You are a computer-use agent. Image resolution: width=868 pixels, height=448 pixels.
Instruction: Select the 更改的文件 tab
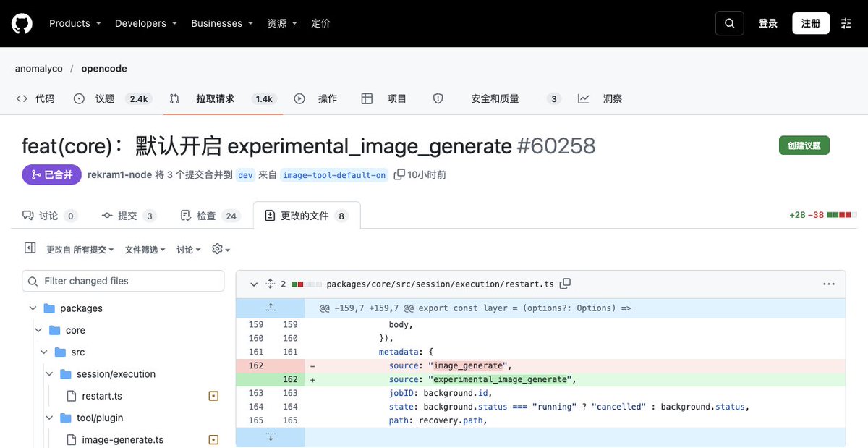click(307, 216)
